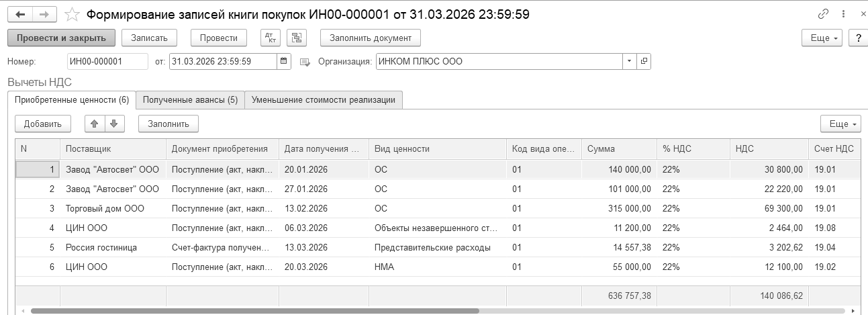Click the forward navigation arrow
Viewport: 868px width, 315px height.
click(x=44, y=14)
